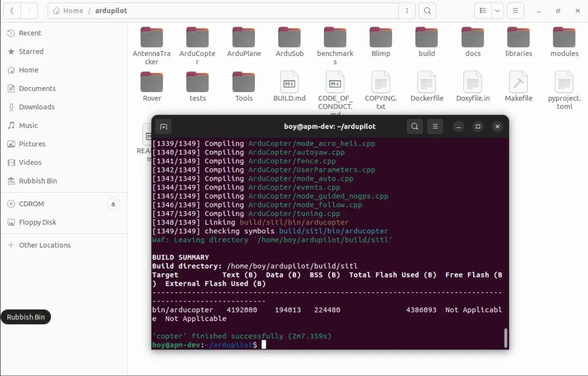Click 'build/sitl/bin/arducopter' on the Linking line
This screenshot has width=588, height=376.
pyautogui.click(x=294, y=223)
